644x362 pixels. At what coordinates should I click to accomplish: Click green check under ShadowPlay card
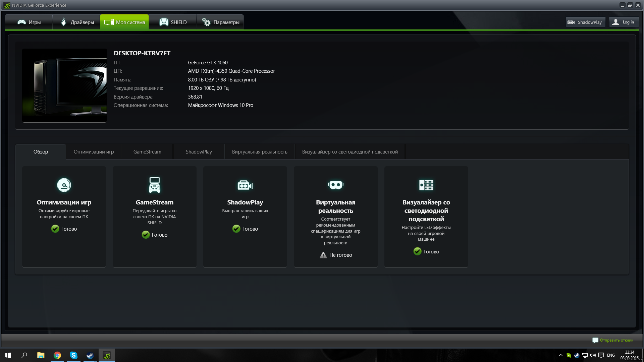(x=236, y=229)
